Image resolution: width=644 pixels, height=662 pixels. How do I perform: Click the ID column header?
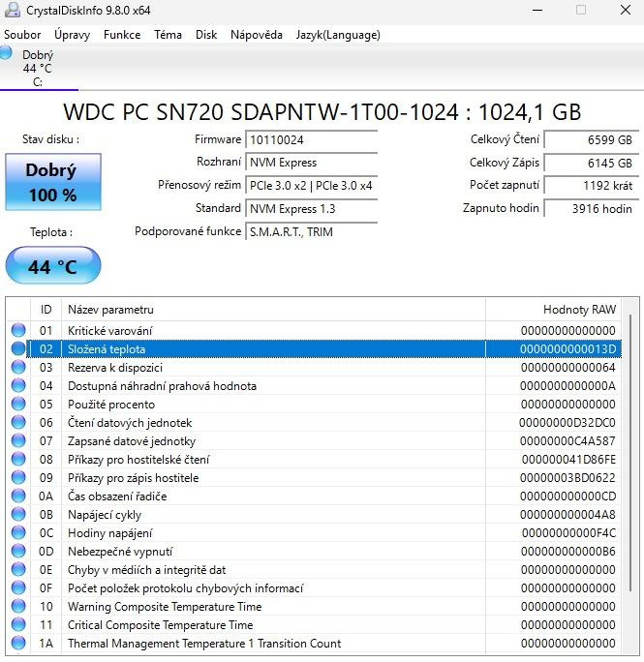(x=46, y=310)
